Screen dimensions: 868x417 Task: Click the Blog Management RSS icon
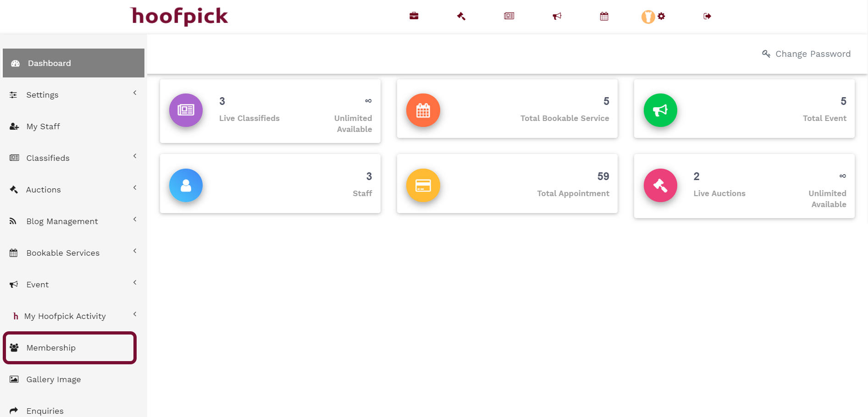pos(13,221)
